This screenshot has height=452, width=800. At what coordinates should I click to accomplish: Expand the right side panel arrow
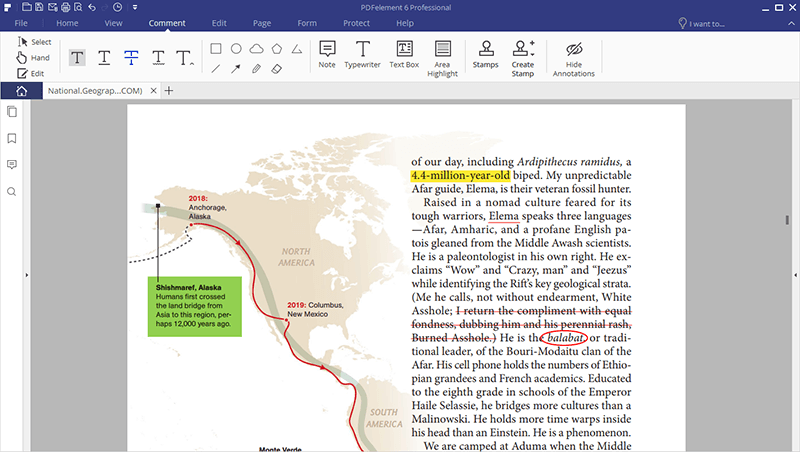pyautogui.click(x=795, y=275)
